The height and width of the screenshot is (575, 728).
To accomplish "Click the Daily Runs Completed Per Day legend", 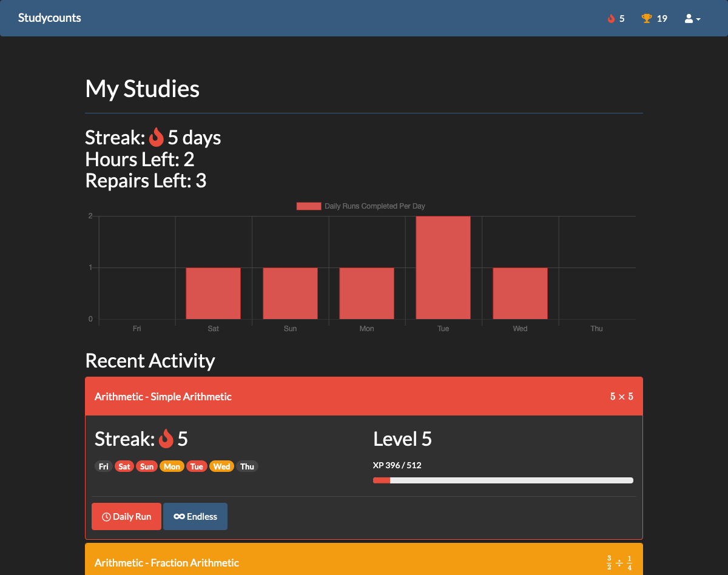I will tap(360, 206).
